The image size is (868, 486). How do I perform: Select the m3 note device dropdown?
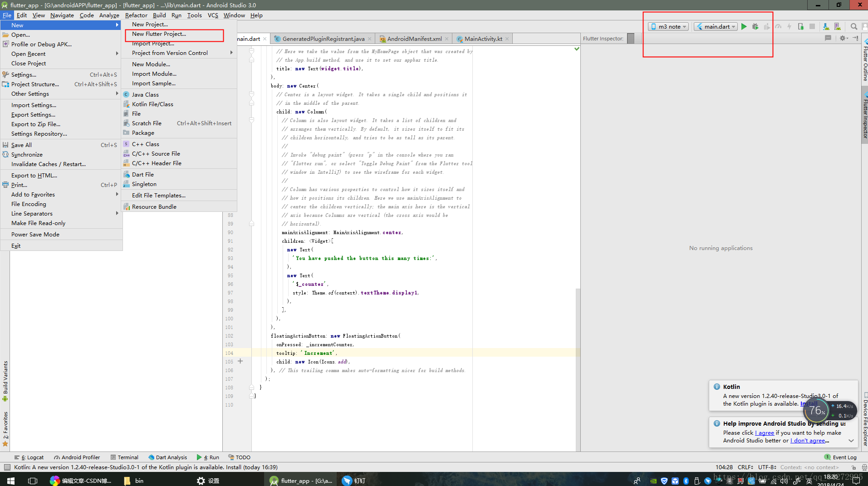[668, 27]
